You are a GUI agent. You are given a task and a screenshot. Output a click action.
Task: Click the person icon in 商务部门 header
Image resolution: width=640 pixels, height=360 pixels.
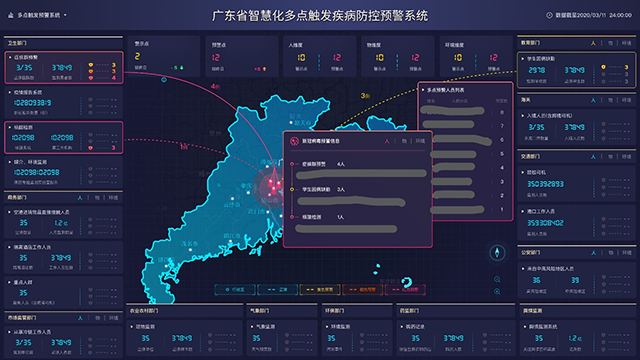click(80, 198)
